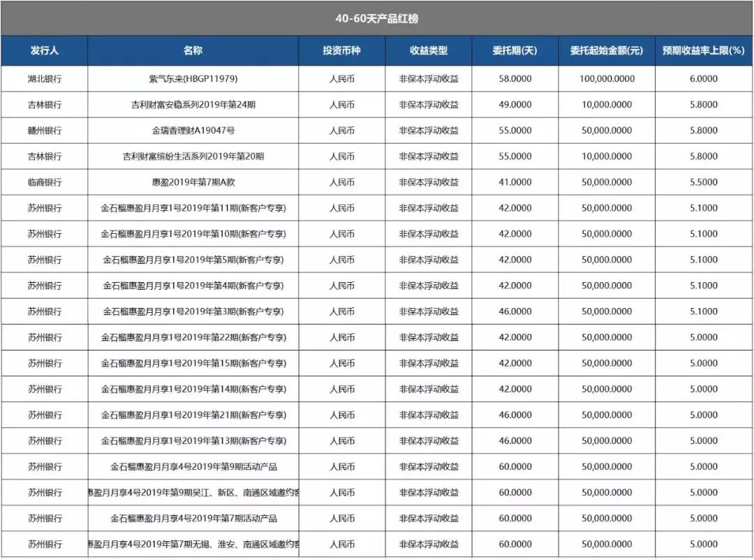754x560 pixels.
Task: Select 金石榴惠盈月月享1号2019年第11期 product
Action: (193, 208)
